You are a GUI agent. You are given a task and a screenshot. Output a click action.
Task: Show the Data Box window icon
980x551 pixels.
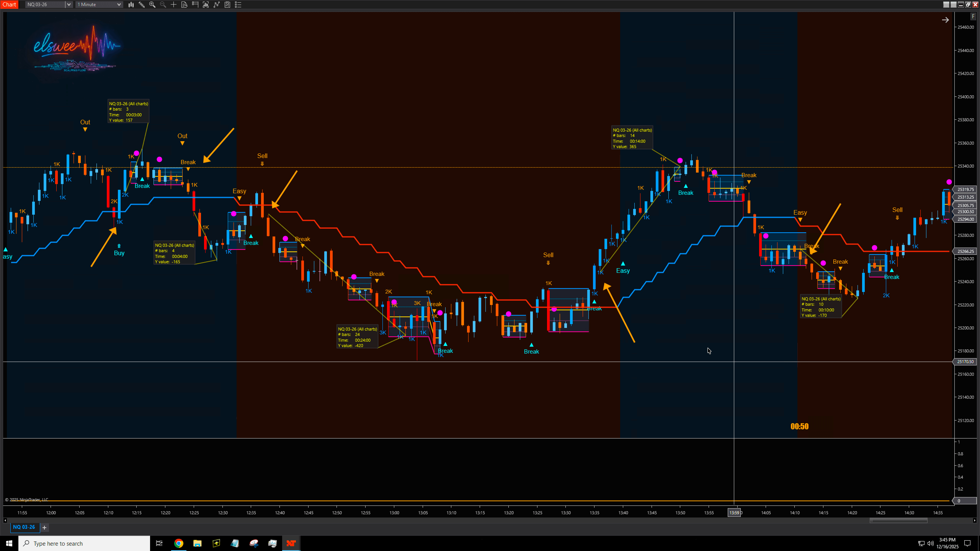[184, 5]
